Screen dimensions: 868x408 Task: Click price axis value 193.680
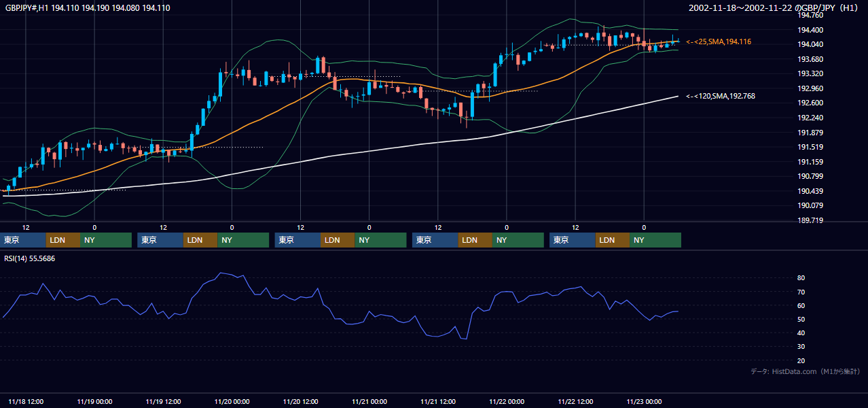(810, 59)
